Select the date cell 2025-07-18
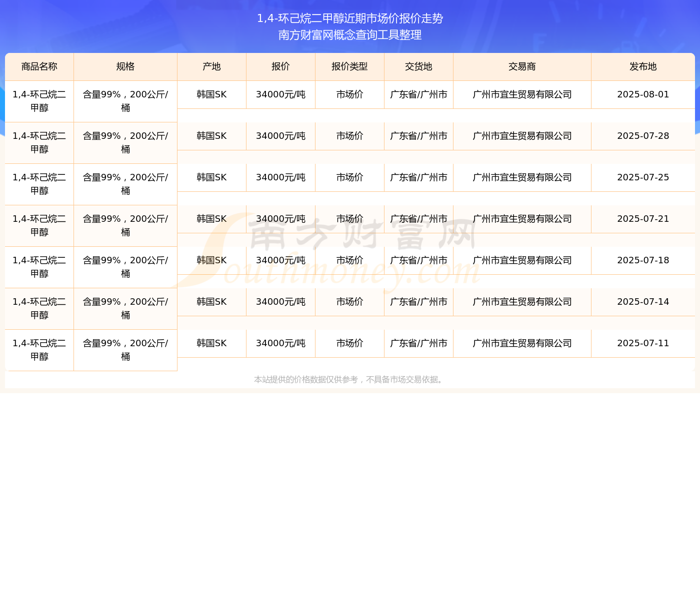Screen dimensions: 700x602 pos(643,260)
